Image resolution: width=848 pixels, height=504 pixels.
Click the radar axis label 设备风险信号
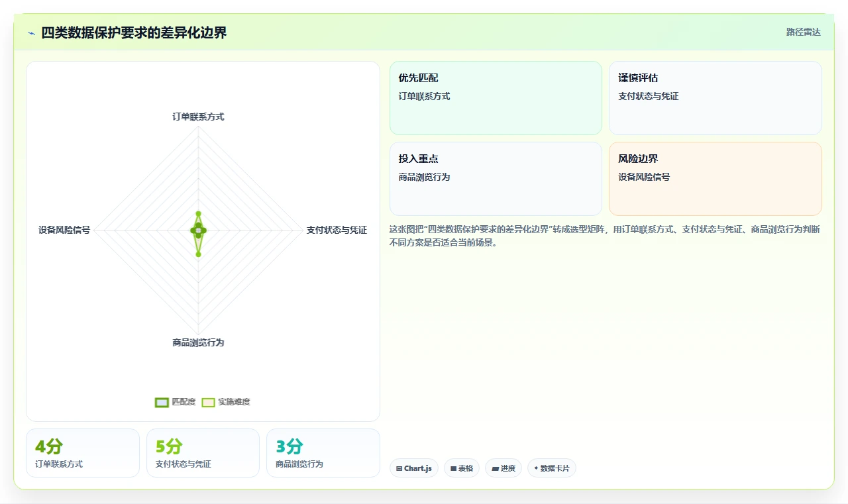[x=64, y=230]
